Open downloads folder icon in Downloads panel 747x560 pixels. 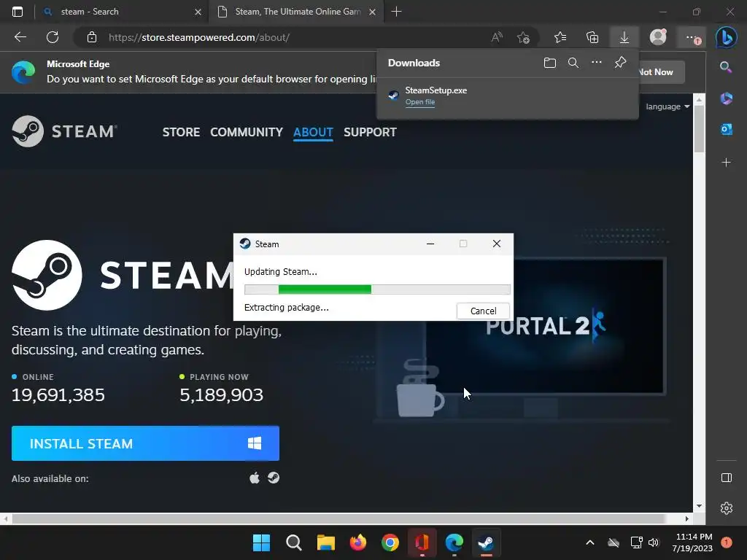(550, 63)
